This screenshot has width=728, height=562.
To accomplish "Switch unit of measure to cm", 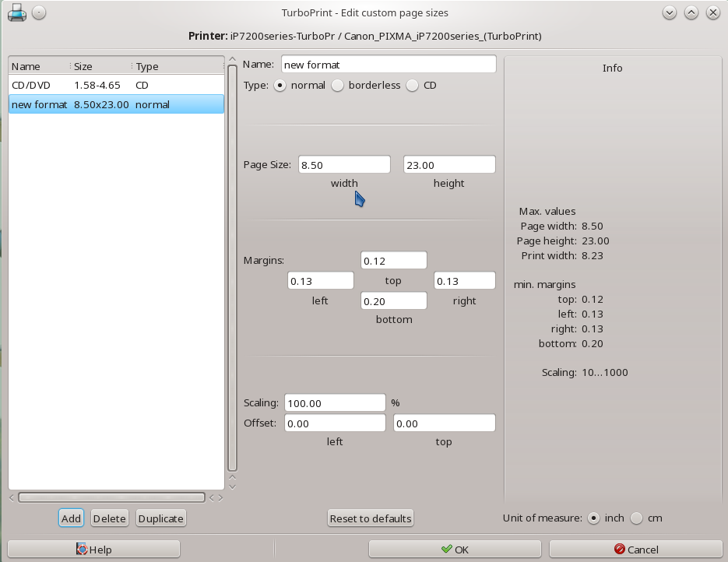I will 637,518.
